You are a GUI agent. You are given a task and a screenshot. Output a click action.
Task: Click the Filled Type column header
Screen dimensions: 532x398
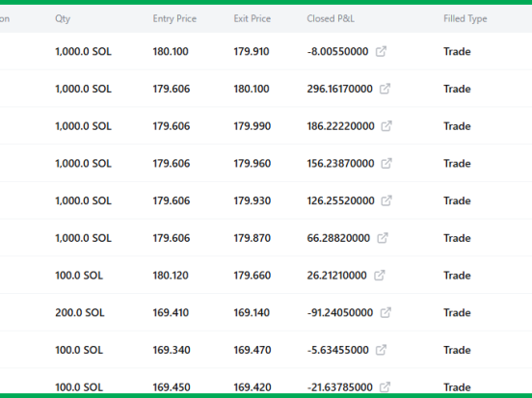[x=465, y=18]
